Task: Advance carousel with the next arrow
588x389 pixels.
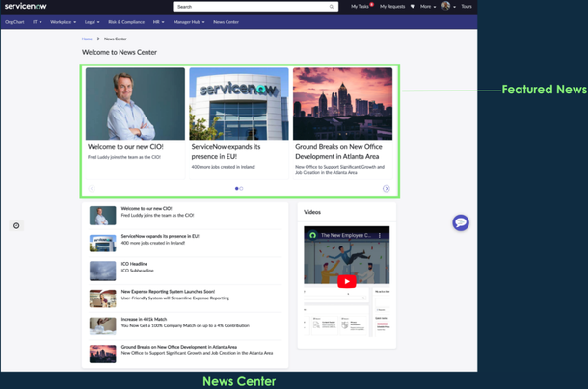Action: [x=386, y=189]
